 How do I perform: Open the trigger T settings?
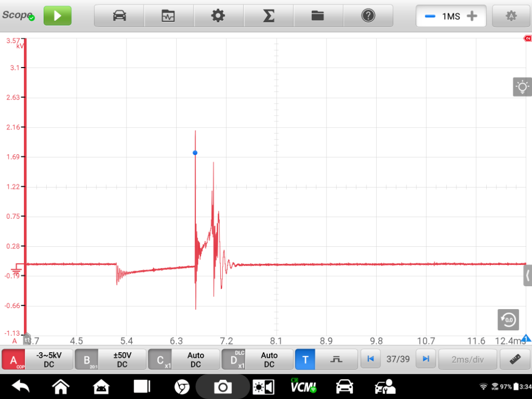(305, 360)
